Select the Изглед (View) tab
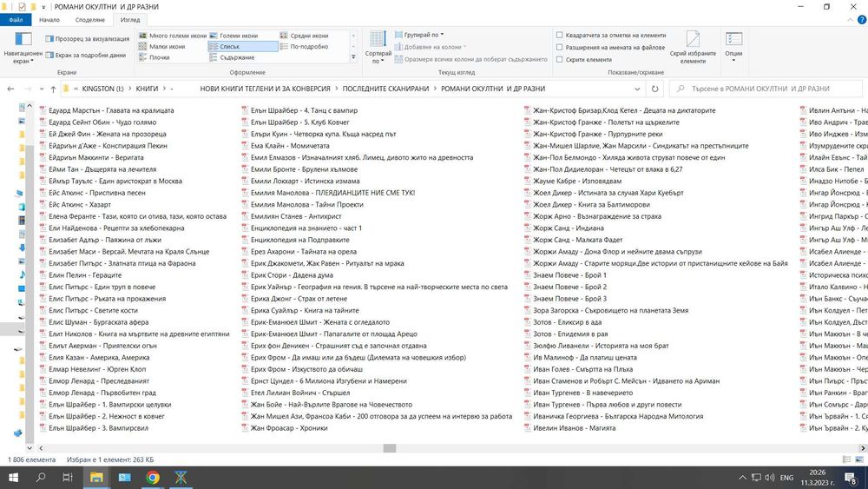 tap(131, 20)
